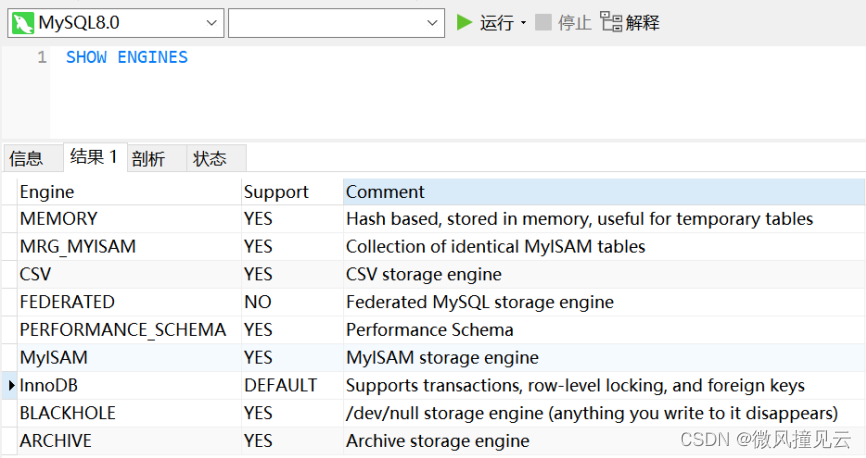Click the Explain query plan icon

(x=611, y=22)
